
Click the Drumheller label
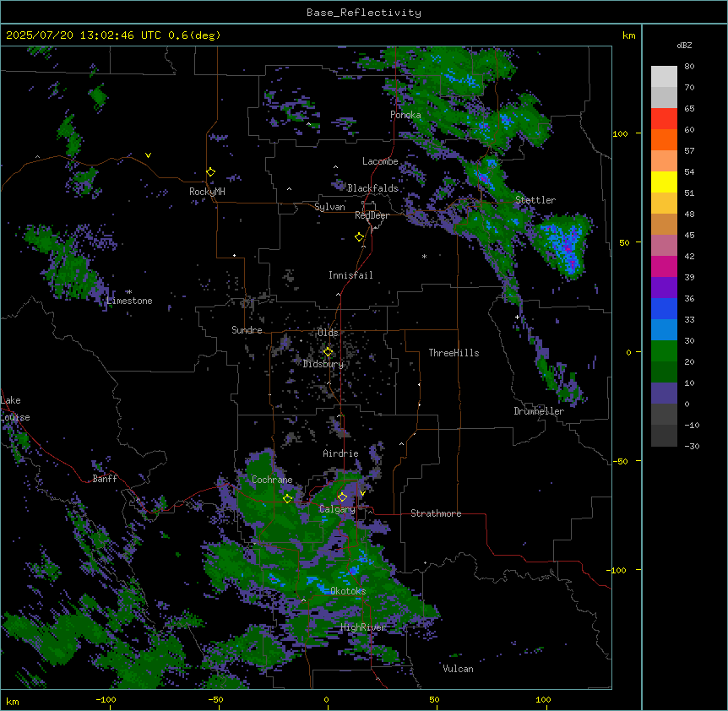click(x=539, y=411)
